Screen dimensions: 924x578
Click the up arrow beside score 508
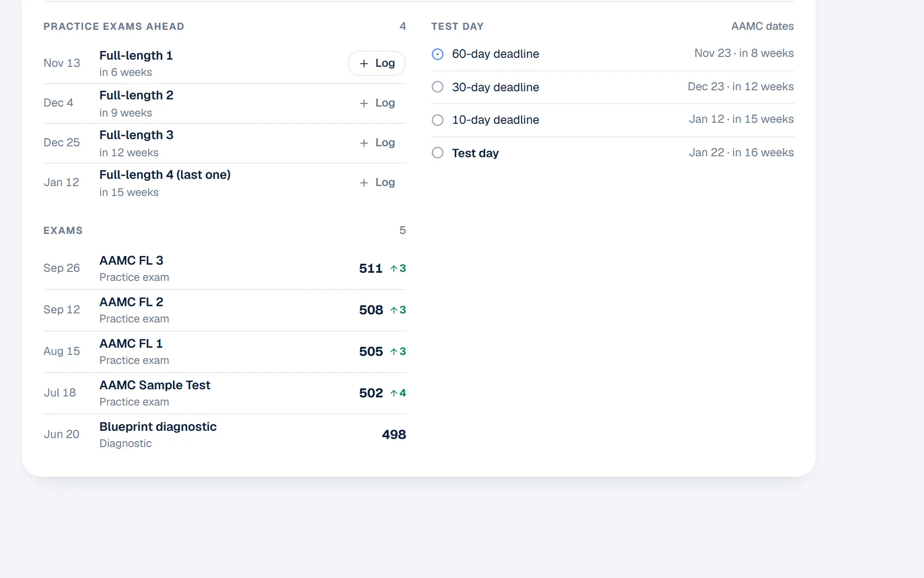394,310
